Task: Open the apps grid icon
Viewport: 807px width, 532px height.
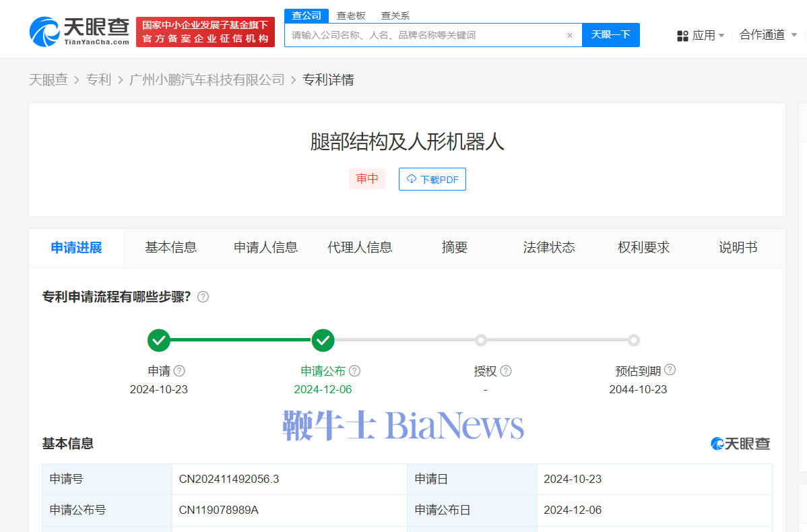Action: 682,36
